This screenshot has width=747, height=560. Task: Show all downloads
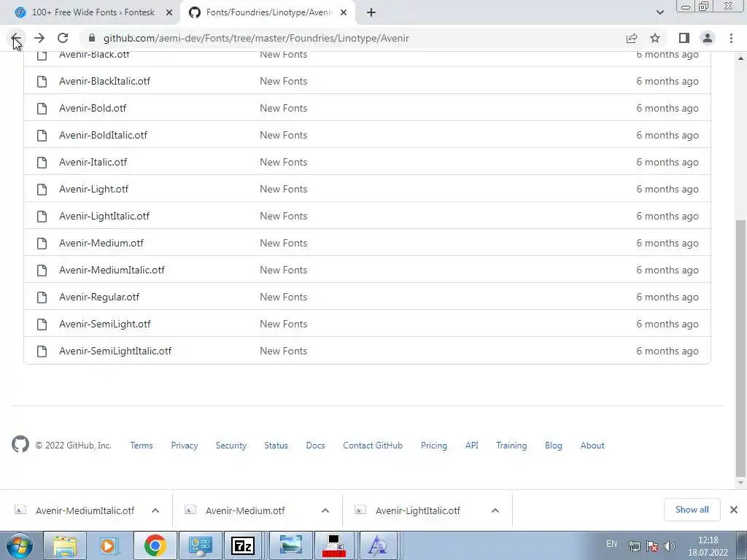(x=692, y=510)
